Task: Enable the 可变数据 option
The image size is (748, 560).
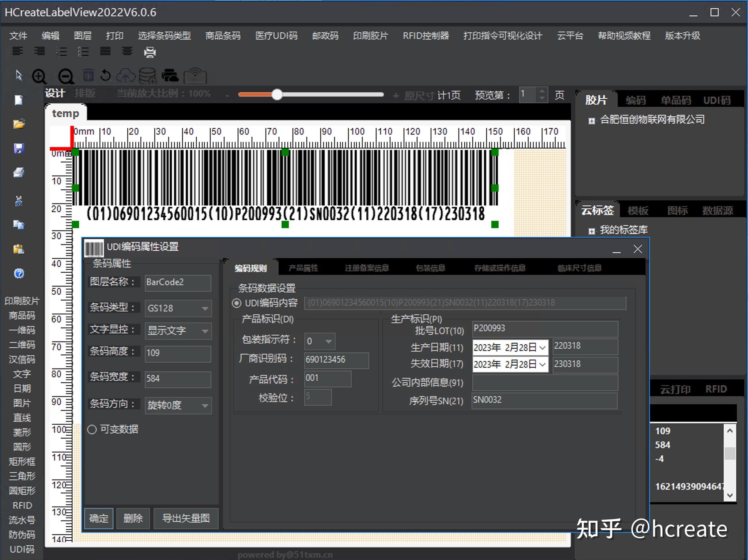Action: click(x=92, y=430)
